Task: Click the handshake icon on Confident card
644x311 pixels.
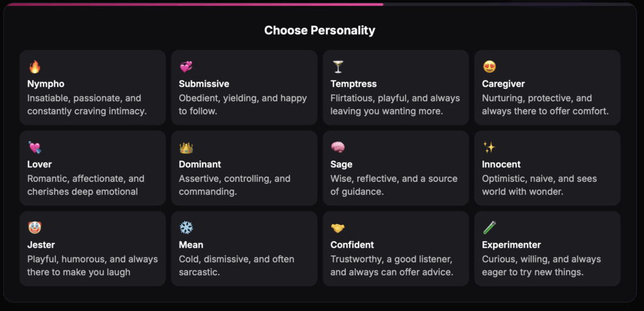Action: tap(338, 227)
